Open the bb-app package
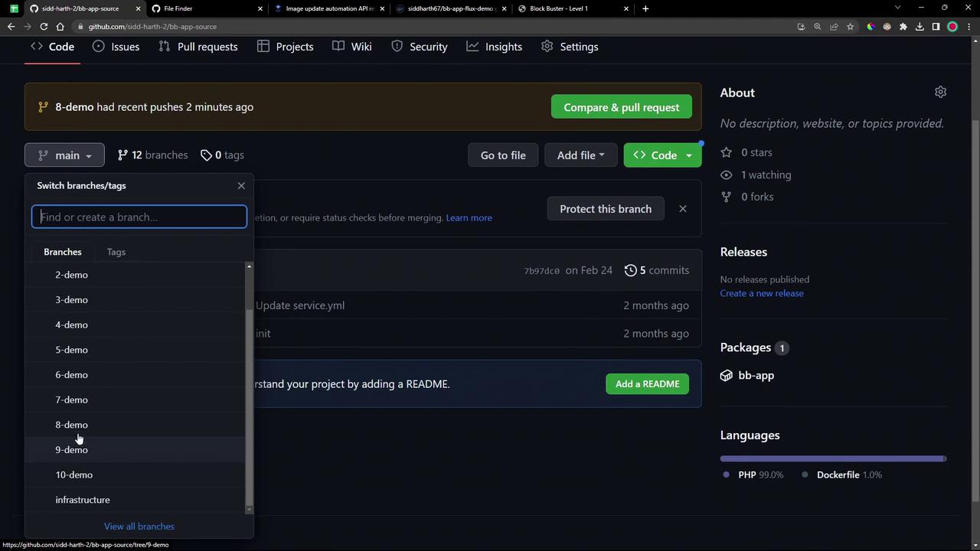The image size is (980, 551). (756, 376)
